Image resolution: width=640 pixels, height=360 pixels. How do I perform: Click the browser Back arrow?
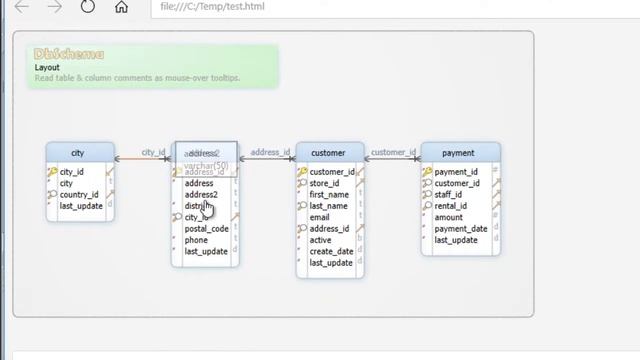22,7
